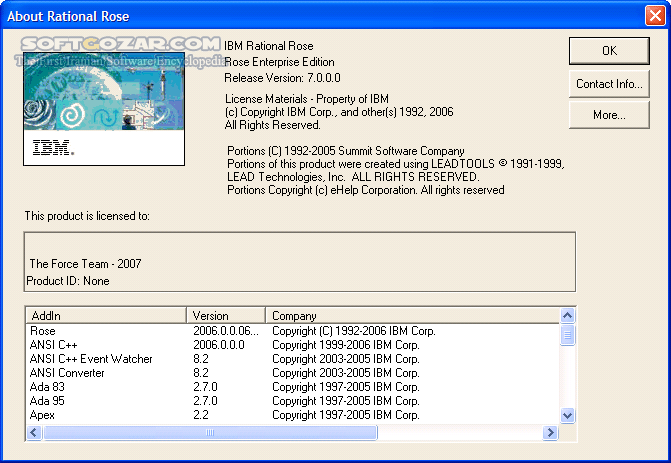Open Contact Info dialog
Viewport: 671px width, 463px height.
609,84
